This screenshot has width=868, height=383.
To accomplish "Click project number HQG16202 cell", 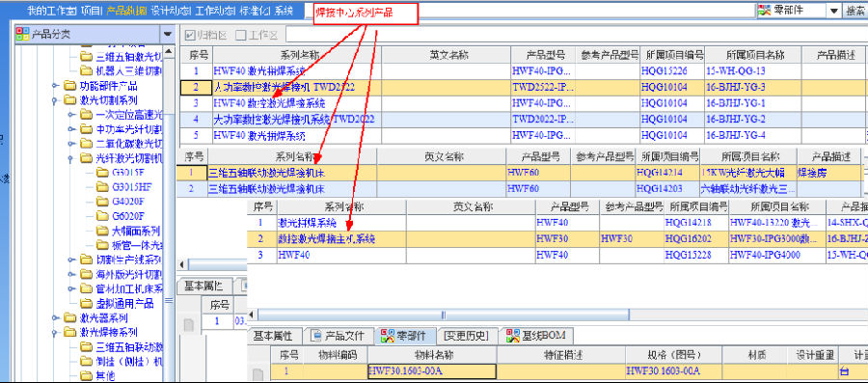I will click(x=695, y=239).
